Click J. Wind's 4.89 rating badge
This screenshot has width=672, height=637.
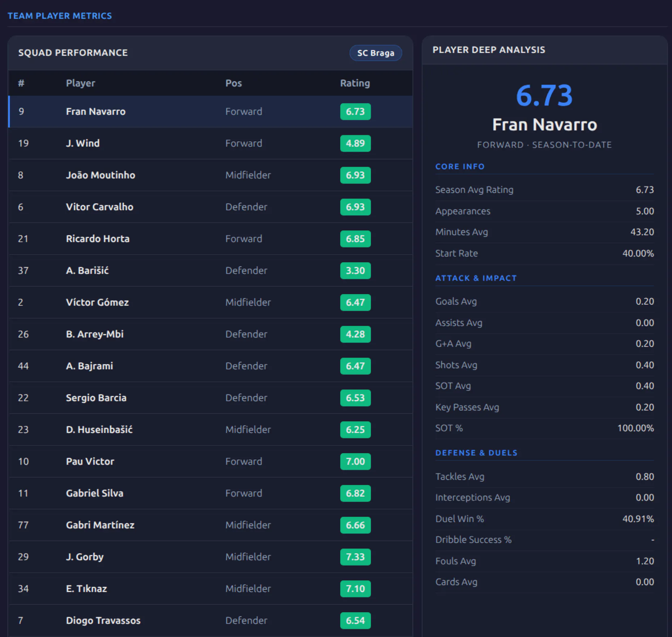(355, 143)
